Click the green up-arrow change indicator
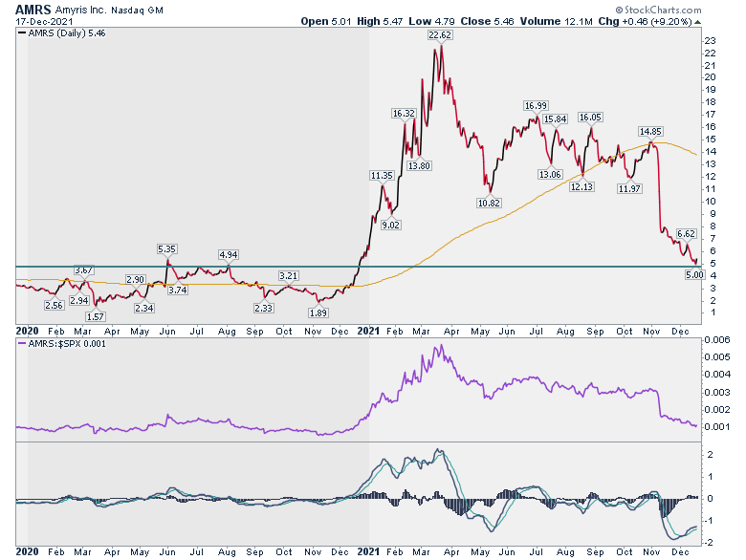Image resolution: width=746 pixels, height=560 pixels. pyautogui.click(x=697, y=22)
